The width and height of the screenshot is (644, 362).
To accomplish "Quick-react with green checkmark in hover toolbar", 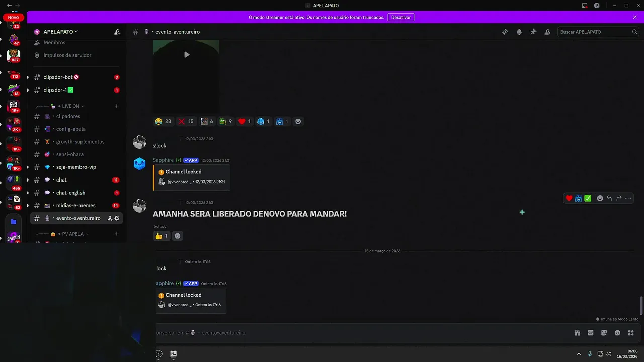I will [588, 198].
